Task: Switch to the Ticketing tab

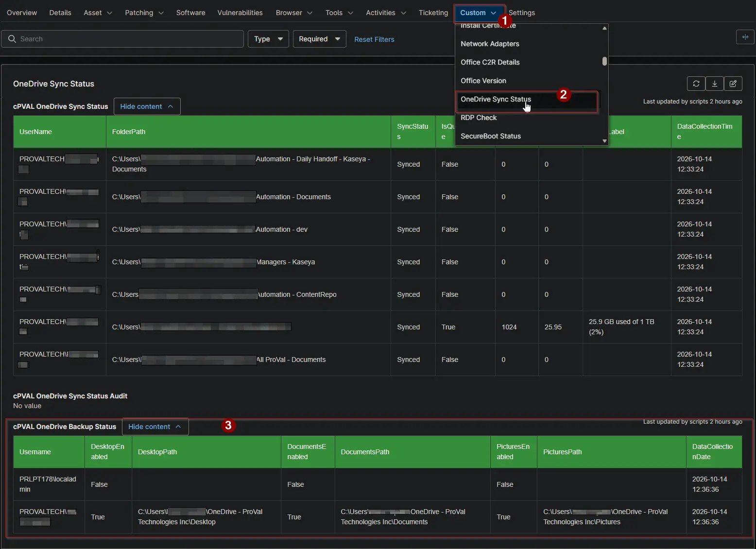Action: click(433, 13)
